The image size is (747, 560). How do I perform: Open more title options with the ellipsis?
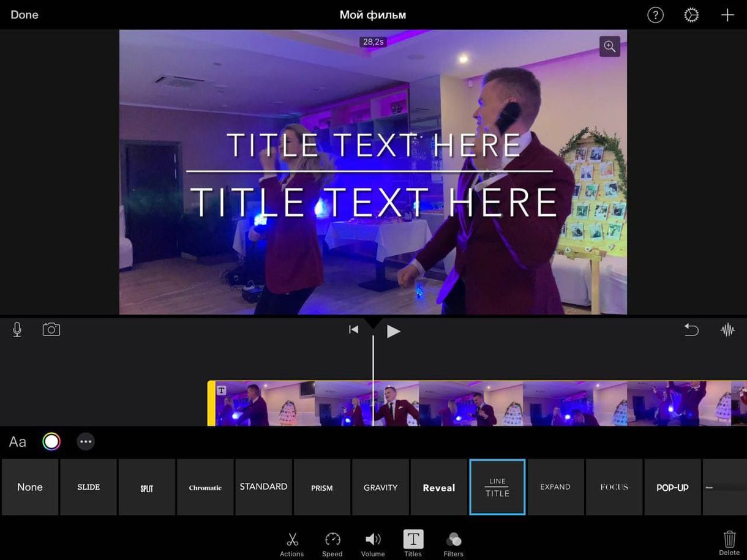pos(86,441)
